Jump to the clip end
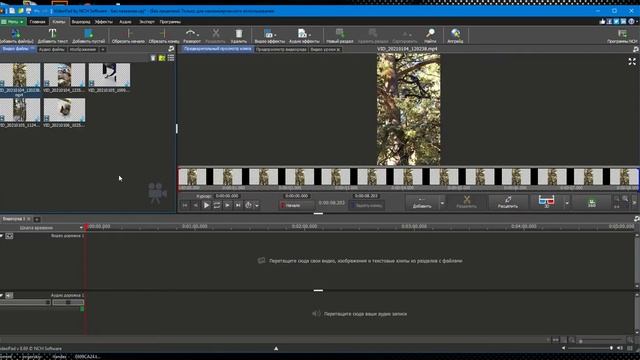 click(238, 205)
